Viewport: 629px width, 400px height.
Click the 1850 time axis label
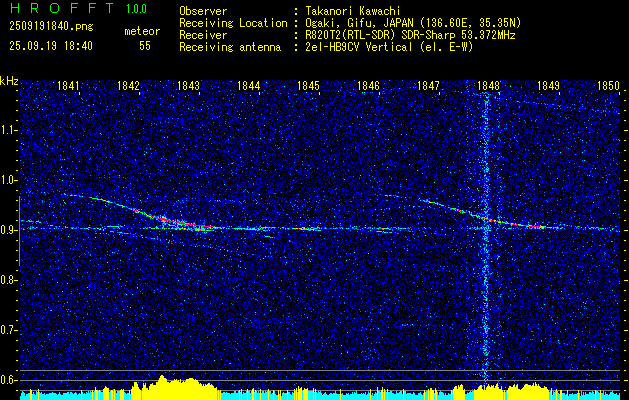pos(609,86)
